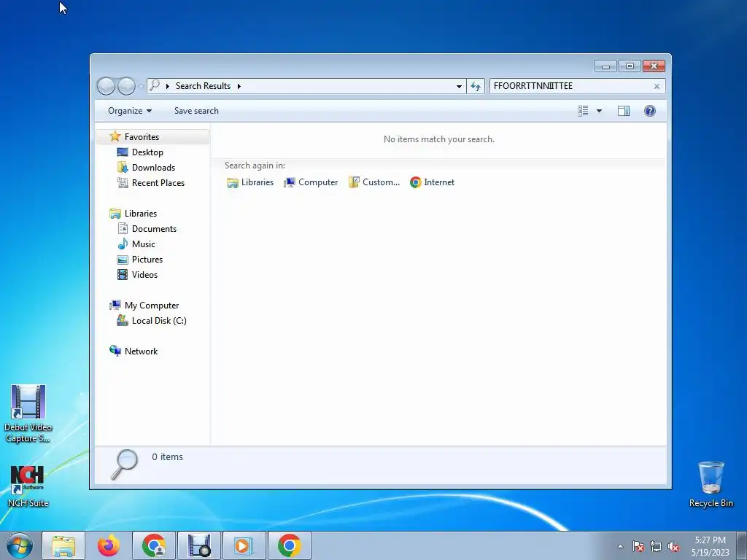Open the address bar history dropdown
Screen dimensions: 747x560
(459, 86)
